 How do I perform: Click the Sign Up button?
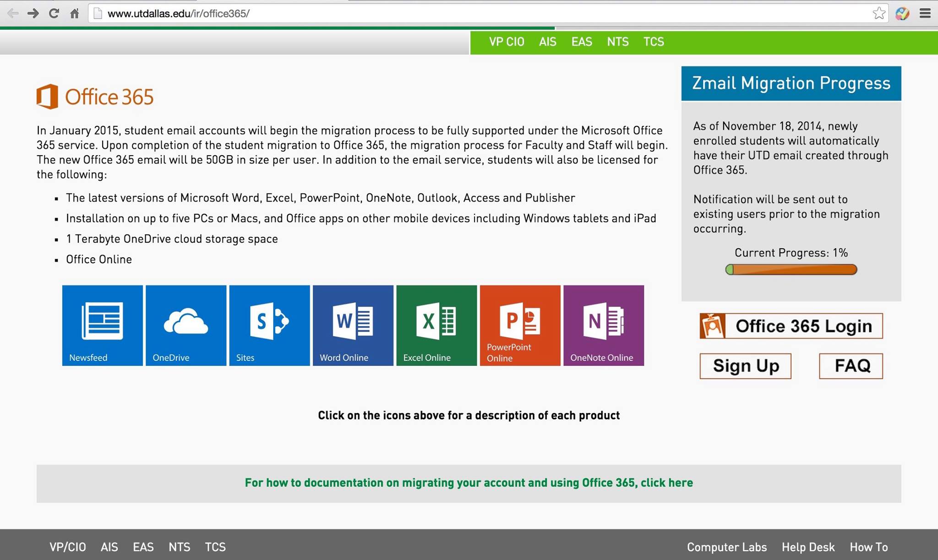click(745, 366)
